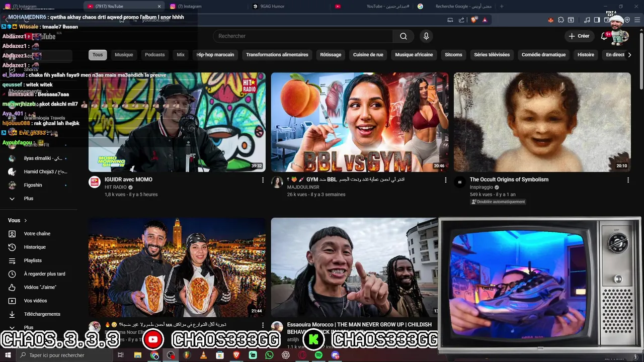The width and height of the screenshot is (644, 362).
Task: Select the Histoire filter chip
Action: (586, 55)
